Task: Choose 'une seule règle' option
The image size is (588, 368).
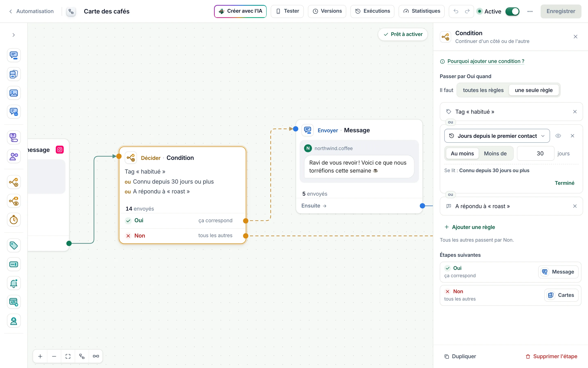Action: (x=533, y=90)
